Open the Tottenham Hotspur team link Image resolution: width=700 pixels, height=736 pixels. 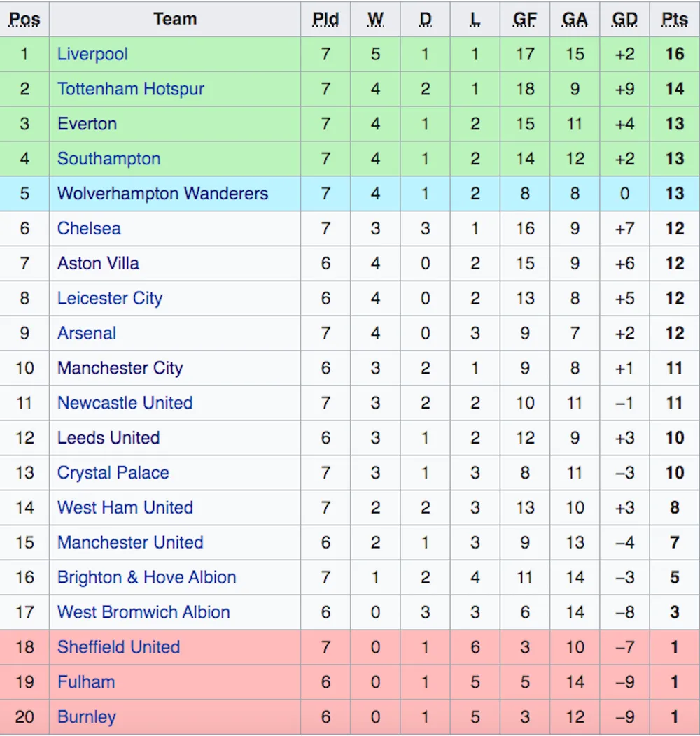click(x=131, y=89)
